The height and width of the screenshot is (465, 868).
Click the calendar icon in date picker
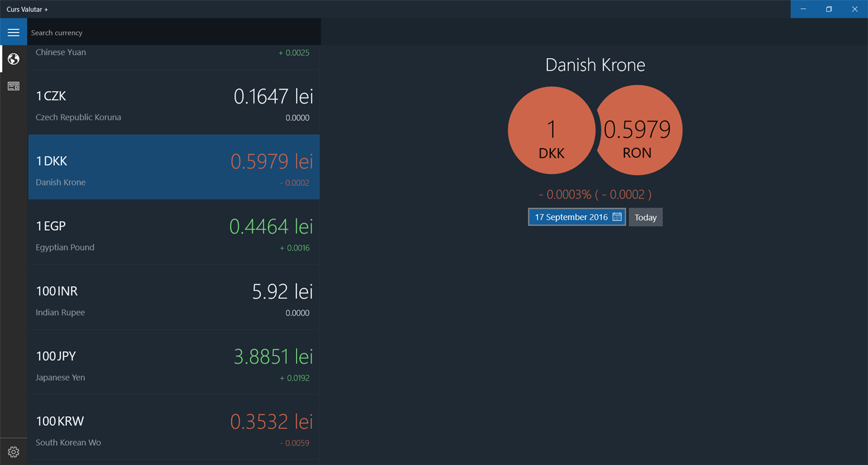(617, 217)
